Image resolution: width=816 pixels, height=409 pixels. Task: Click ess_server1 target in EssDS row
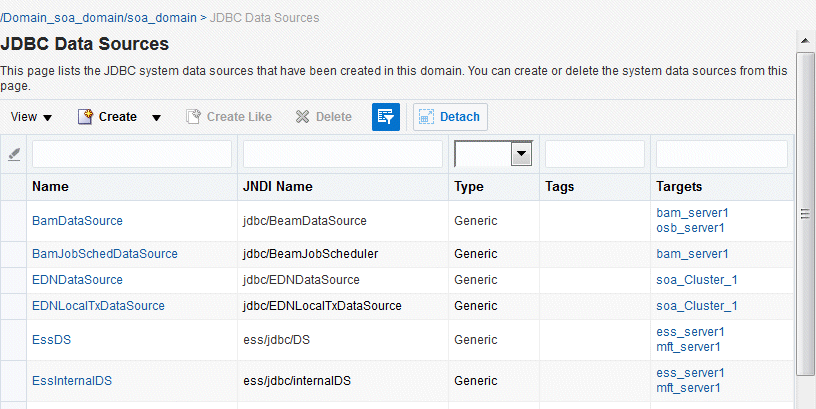(691, 332)
